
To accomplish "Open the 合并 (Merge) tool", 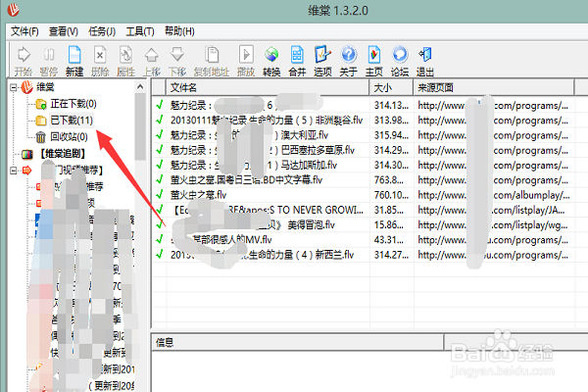I will (297, 61).
